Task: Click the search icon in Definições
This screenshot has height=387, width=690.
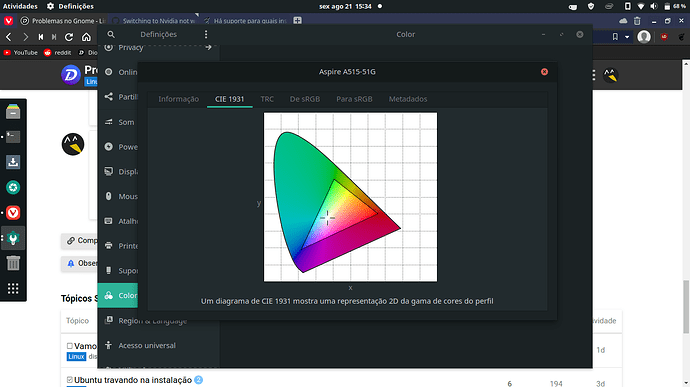Action: [111, 34]
